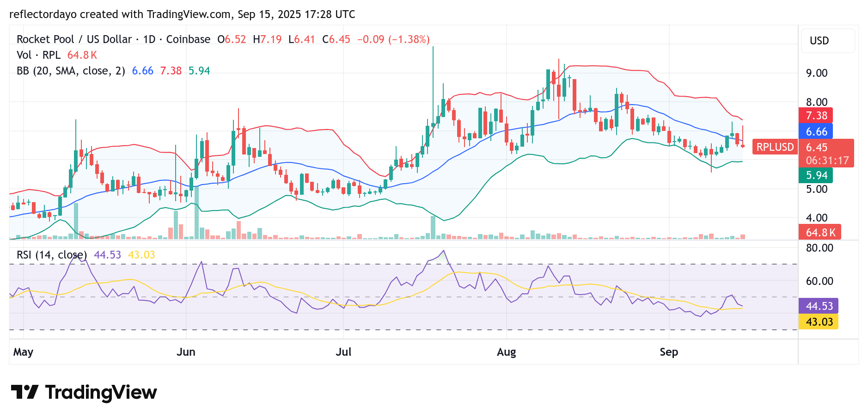Click the 60.00 RSI axis label

[819, 281]
